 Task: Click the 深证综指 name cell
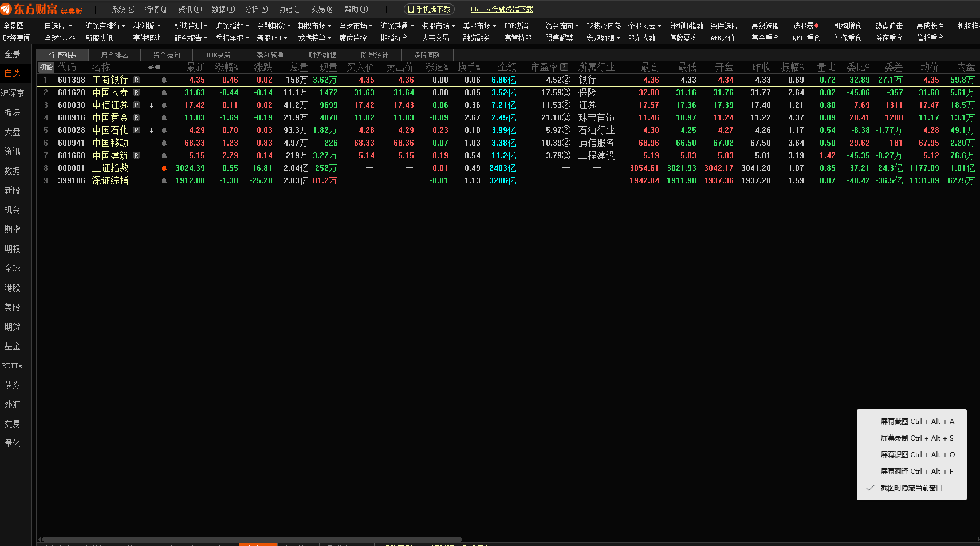[x=111, y=181]
